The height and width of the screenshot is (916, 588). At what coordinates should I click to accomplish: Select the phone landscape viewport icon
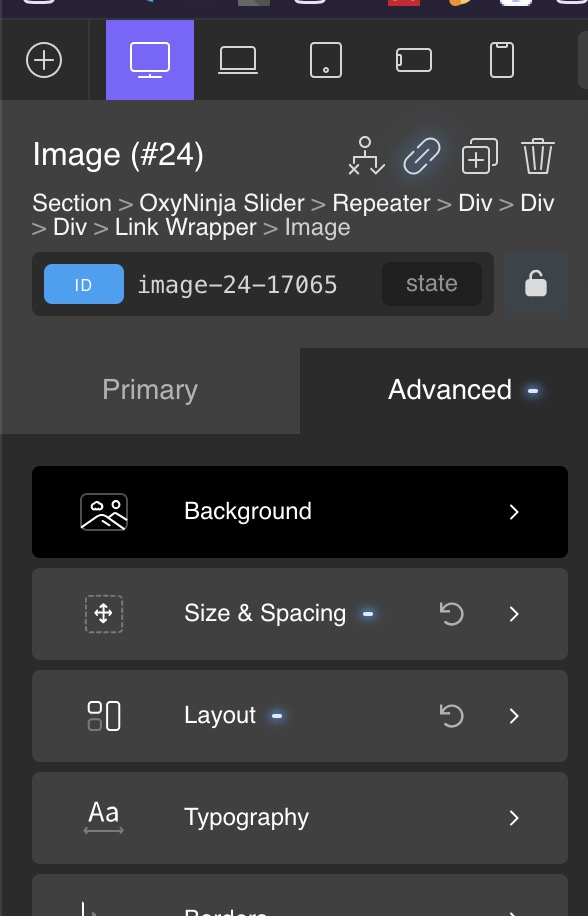pos(414,60)
